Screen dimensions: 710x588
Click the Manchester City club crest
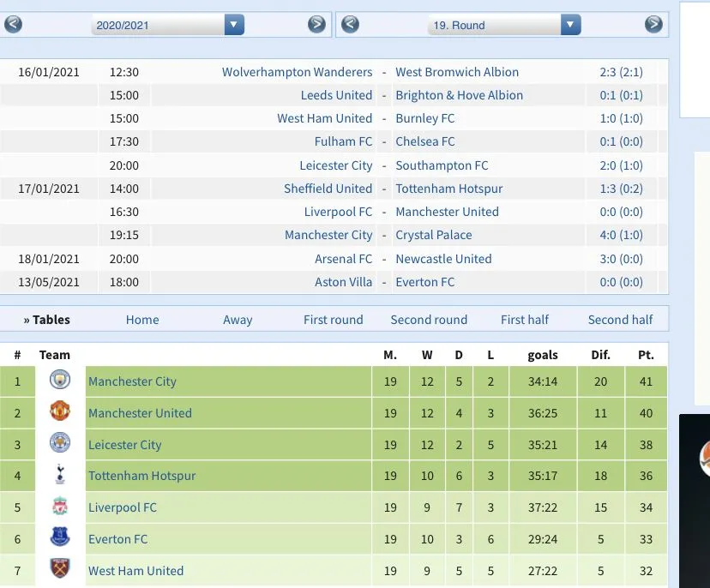point(59,381)
